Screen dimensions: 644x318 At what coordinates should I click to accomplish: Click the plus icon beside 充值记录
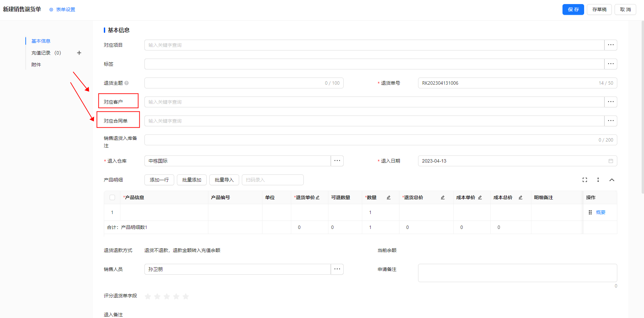click(79, 53)
